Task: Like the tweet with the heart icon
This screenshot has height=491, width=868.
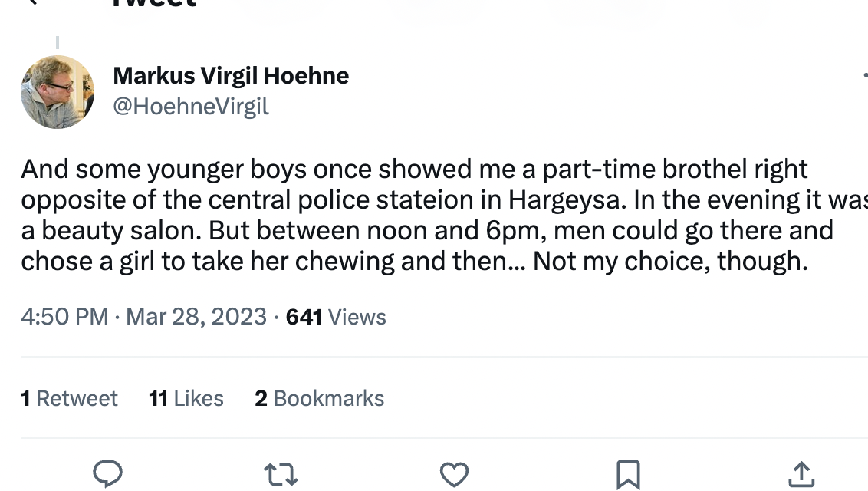Action: (454, 474)
